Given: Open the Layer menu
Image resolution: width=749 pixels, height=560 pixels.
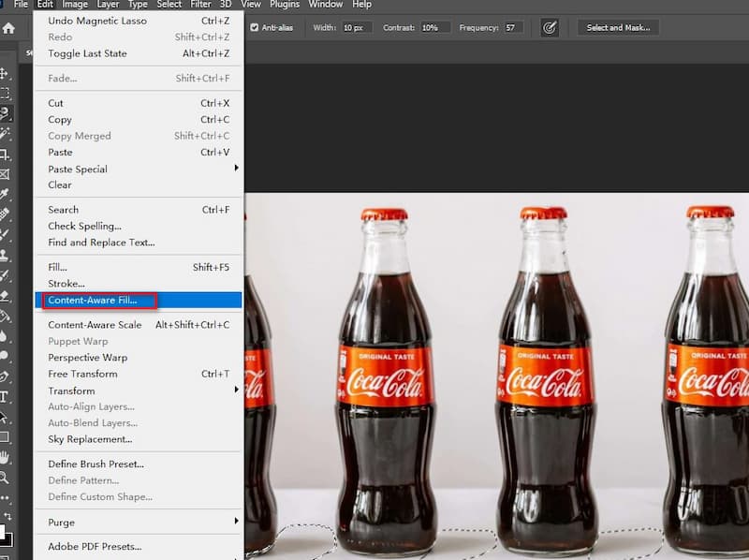Looking at the screenshot, I should click(108, 5).
